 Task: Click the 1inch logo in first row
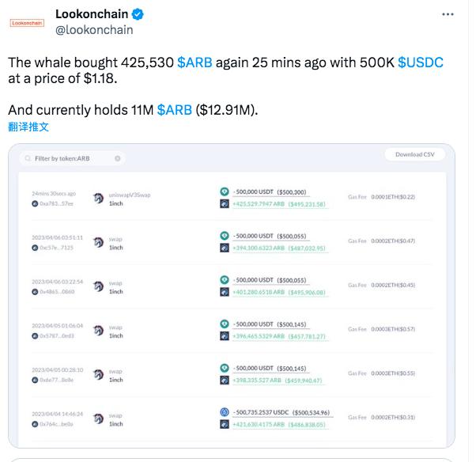98,198
